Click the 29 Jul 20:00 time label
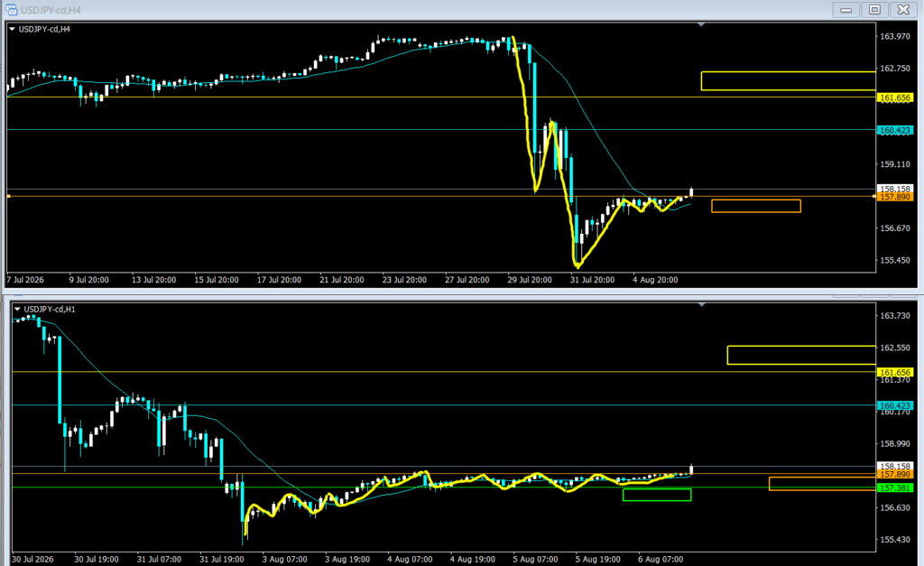The height and width of the screenshot is (566, 924). click(529, 280)
